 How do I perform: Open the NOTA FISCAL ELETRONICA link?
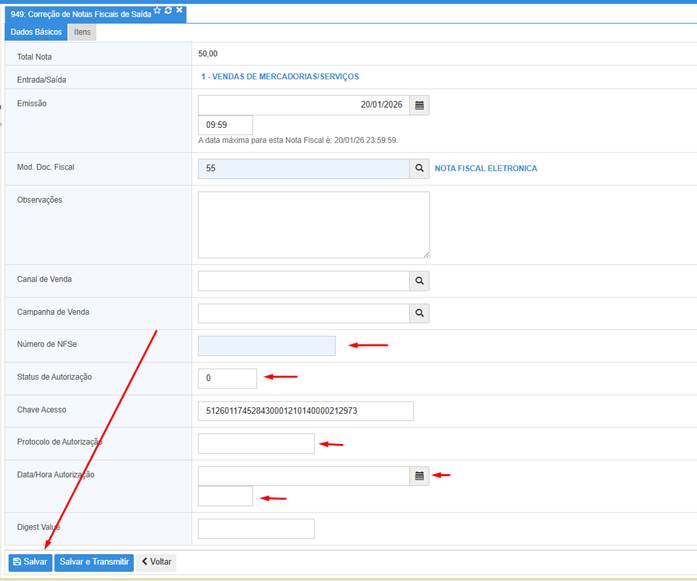(x=486, y=168)
